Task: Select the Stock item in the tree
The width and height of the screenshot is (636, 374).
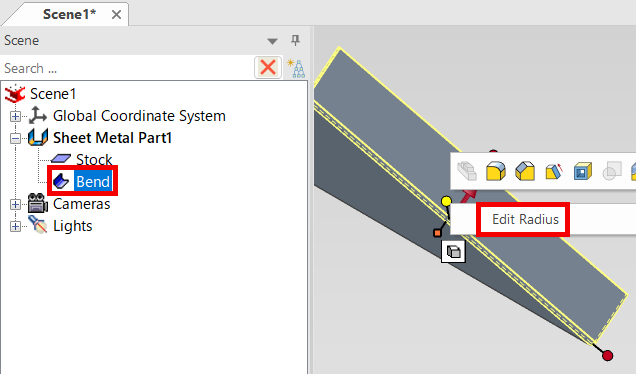Action: (x=94, y=159)
